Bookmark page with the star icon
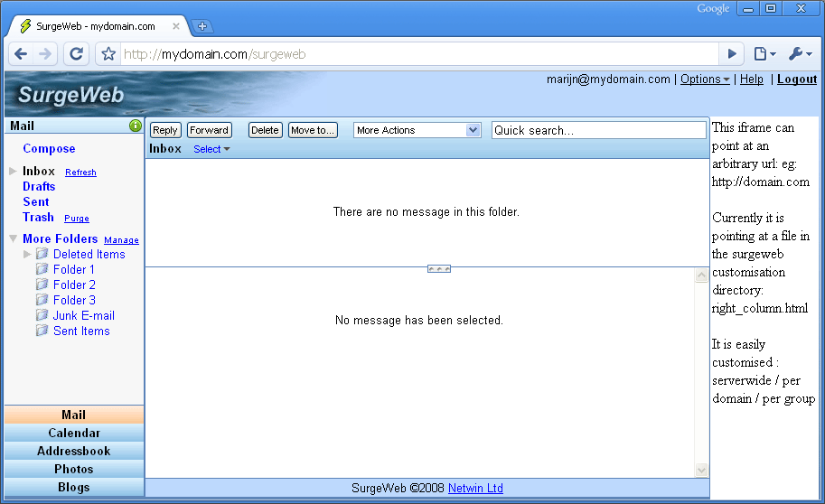The image size is (825, 504). [108, 54]
